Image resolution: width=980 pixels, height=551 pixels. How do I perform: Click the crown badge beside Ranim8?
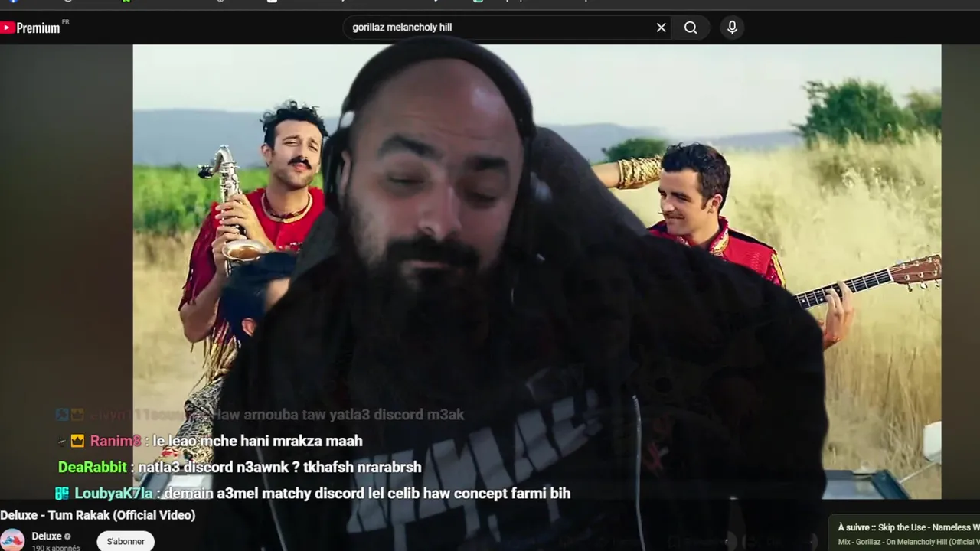pyautogui.click(x=77, y=441)
